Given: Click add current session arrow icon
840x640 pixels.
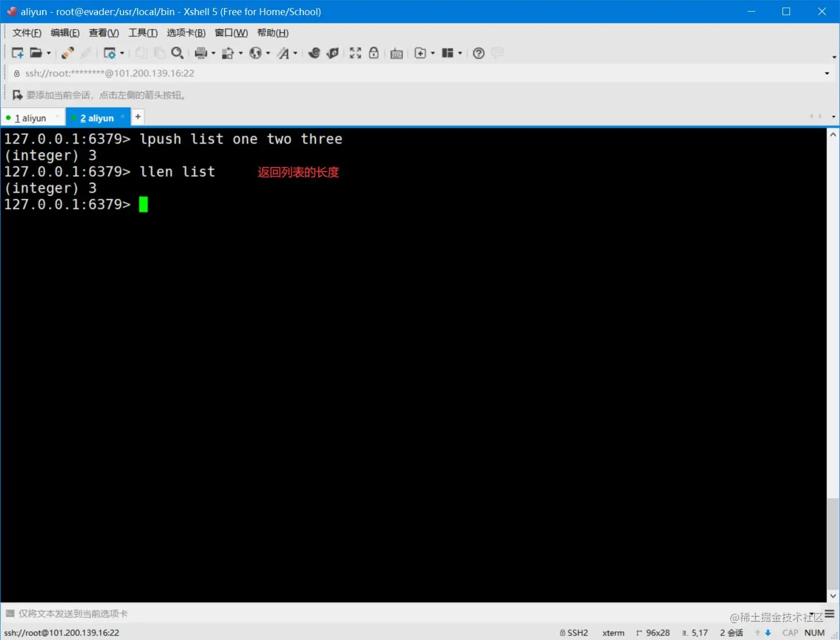Looking at the screenshot, I should tap(17, 95).
